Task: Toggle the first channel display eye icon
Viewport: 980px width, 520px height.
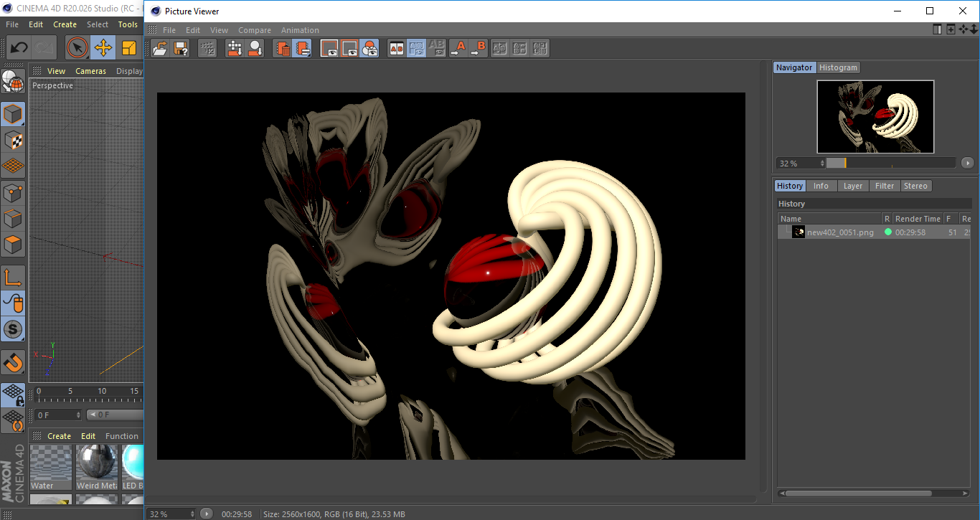Action: click(329, 49)
